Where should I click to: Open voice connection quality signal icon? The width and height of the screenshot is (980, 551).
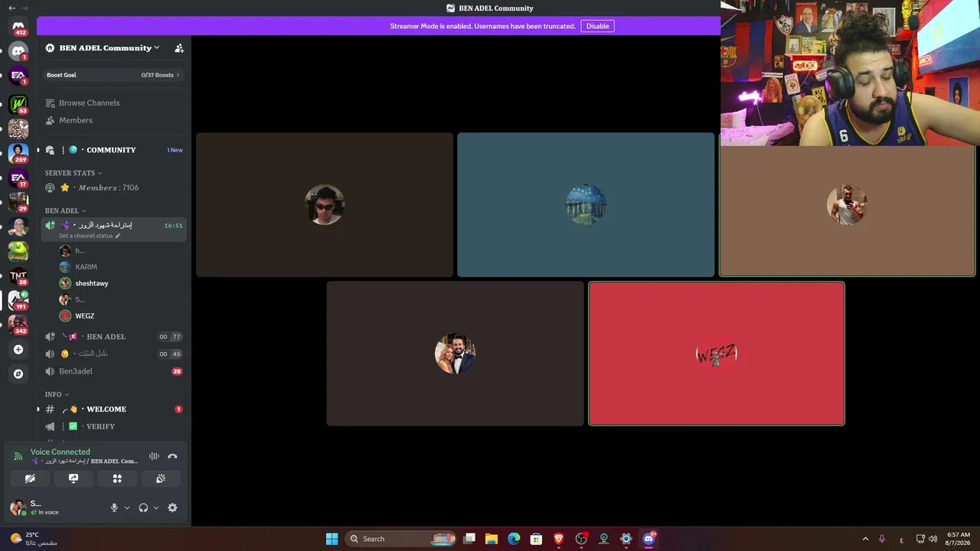coord(18,456)
